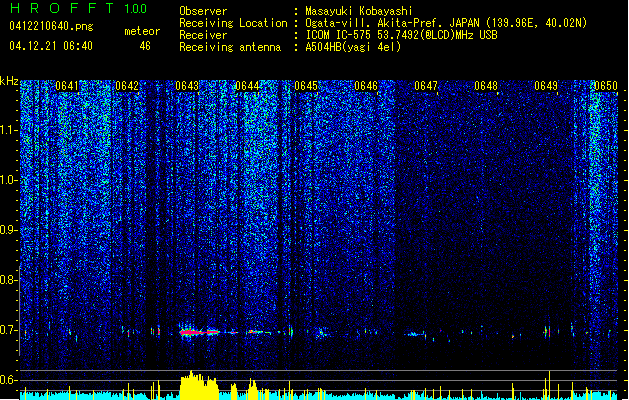Click the meteor count value 46
The image size is (629, 400).
[x=145, y=46]
